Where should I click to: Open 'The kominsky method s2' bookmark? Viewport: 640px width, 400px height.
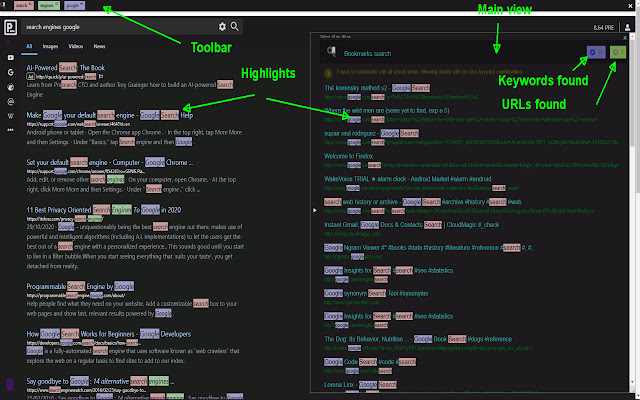tap(377, 88)
